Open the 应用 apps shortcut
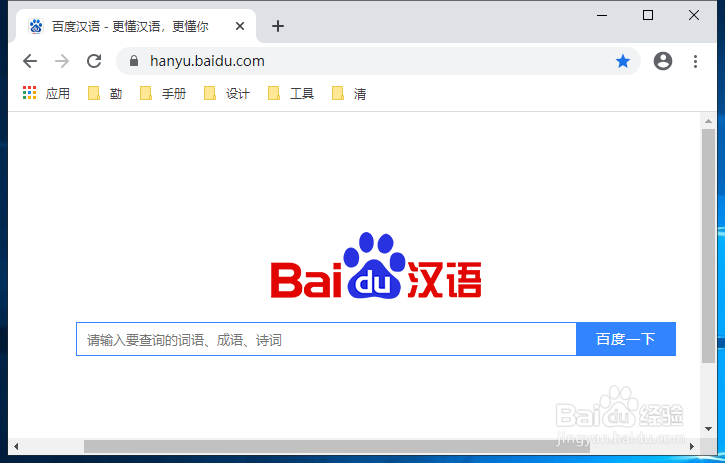Viewport: 725px width, 463px height. (46, 93)
